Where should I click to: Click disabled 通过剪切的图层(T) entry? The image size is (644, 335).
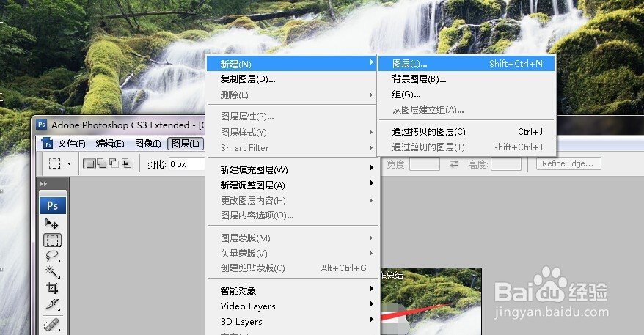[466, 147]
